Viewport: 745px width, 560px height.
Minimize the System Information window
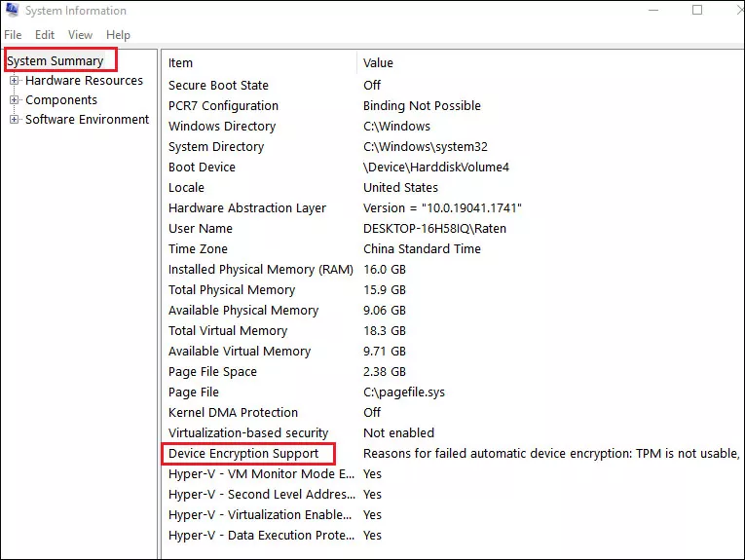click(x=653, y=10)
